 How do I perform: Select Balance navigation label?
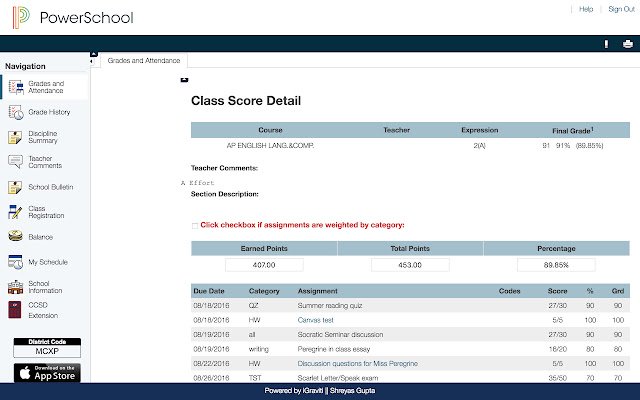(41, 237)
